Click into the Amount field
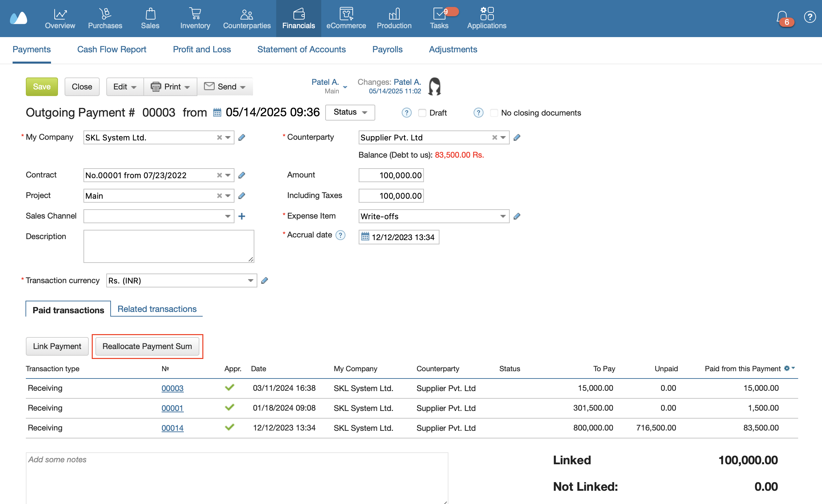 click(x=391, y=175)
